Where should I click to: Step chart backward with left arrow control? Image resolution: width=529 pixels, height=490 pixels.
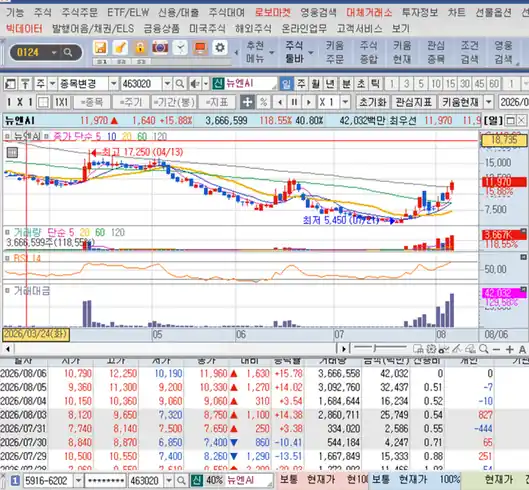[280, 102]
